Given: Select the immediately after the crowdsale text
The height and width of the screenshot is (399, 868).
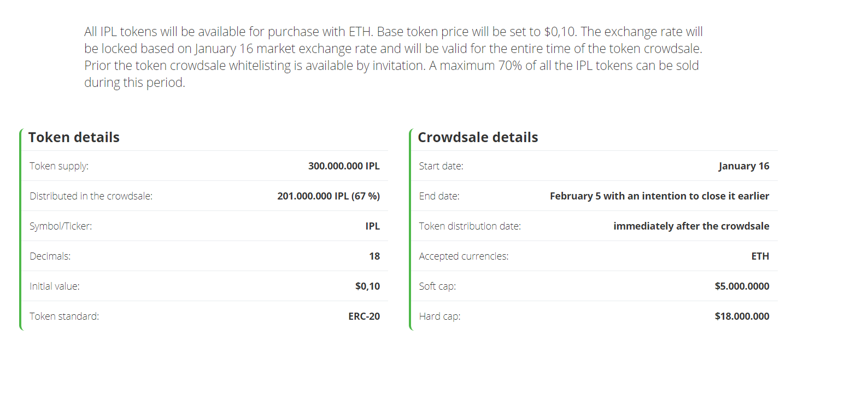Looking at the screenshot, I should pyautogui.click(x=691, y=226).
